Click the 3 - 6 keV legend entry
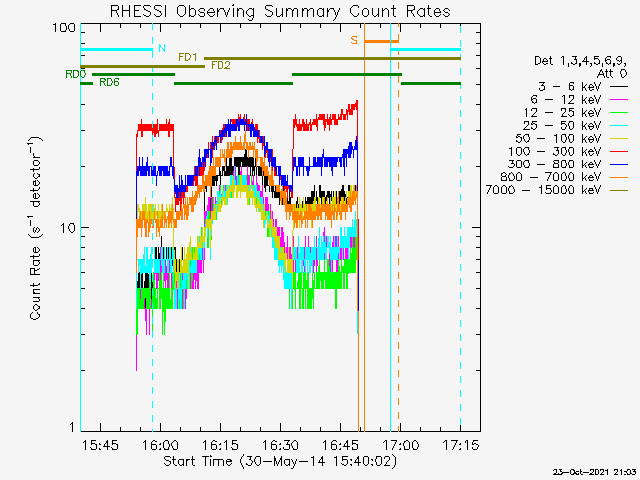The image size is (640, 480). point(583,87)
